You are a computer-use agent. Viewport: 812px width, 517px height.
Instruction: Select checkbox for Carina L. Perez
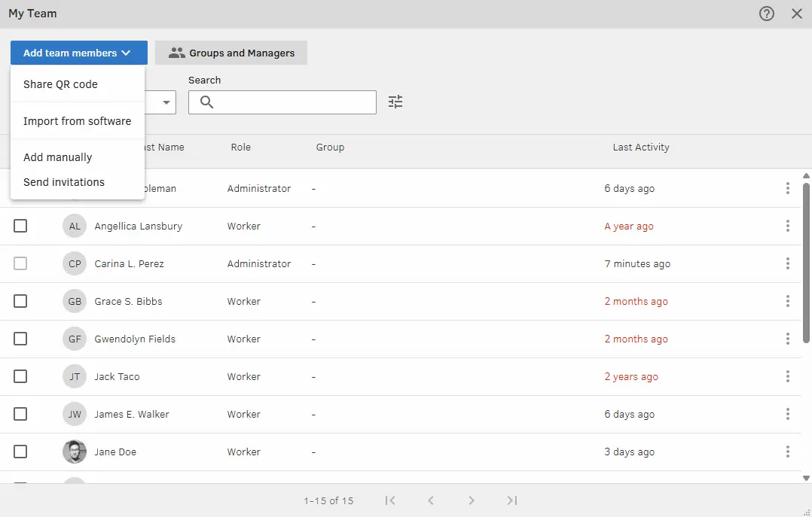[x=20, y=263]
